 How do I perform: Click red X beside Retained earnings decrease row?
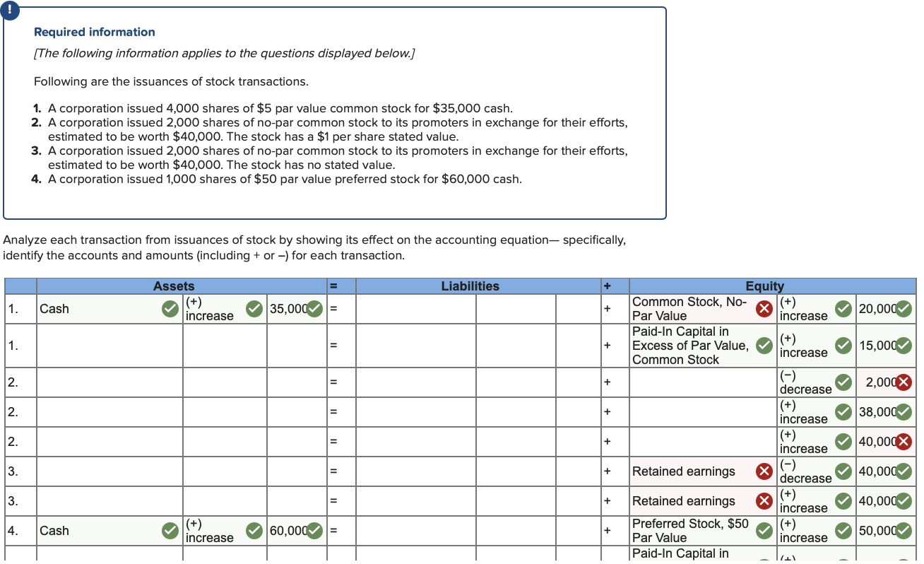coord(764,471)
